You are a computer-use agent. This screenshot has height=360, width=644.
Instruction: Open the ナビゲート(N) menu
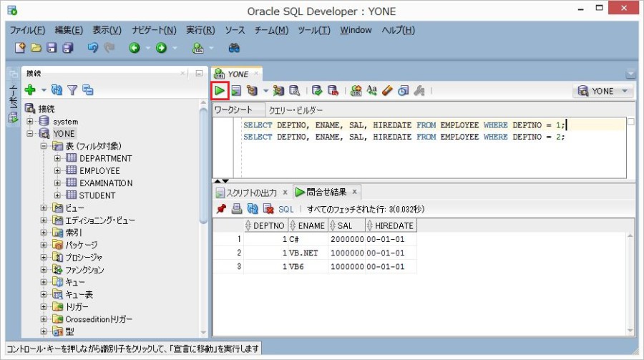pos(154,30)
